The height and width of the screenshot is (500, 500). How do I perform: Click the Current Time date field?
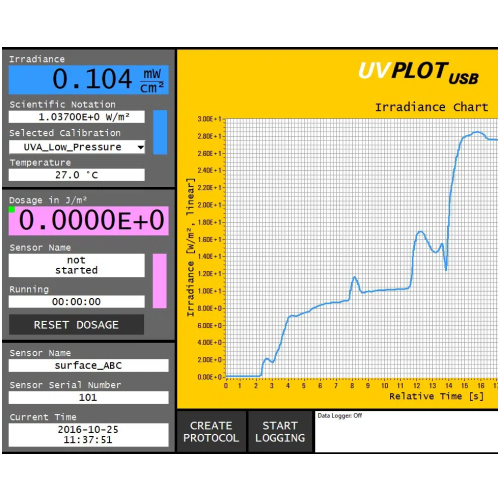pyautogui.click(x=89, y=435)
